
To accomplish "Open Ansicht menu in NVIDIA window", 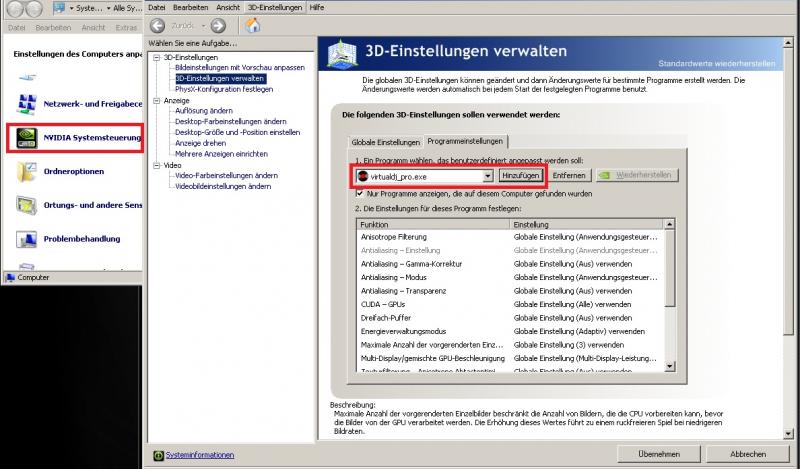I will [x=228, y=8].
